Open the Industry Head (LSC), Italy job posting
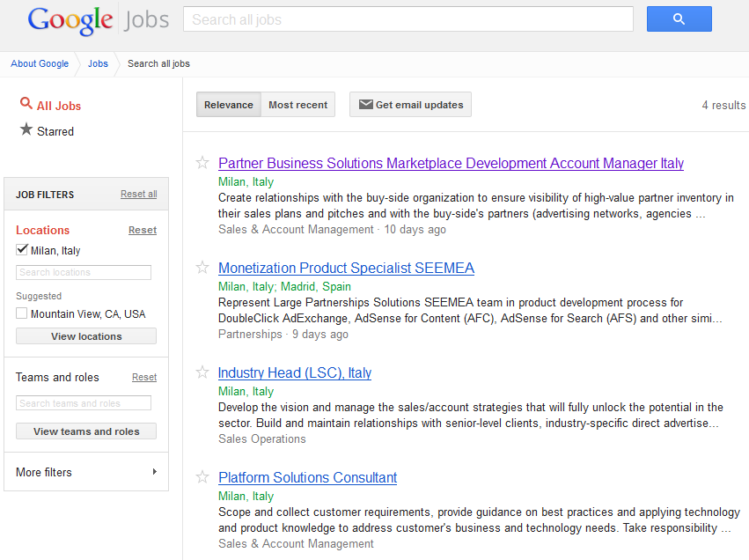 point(294,372)
